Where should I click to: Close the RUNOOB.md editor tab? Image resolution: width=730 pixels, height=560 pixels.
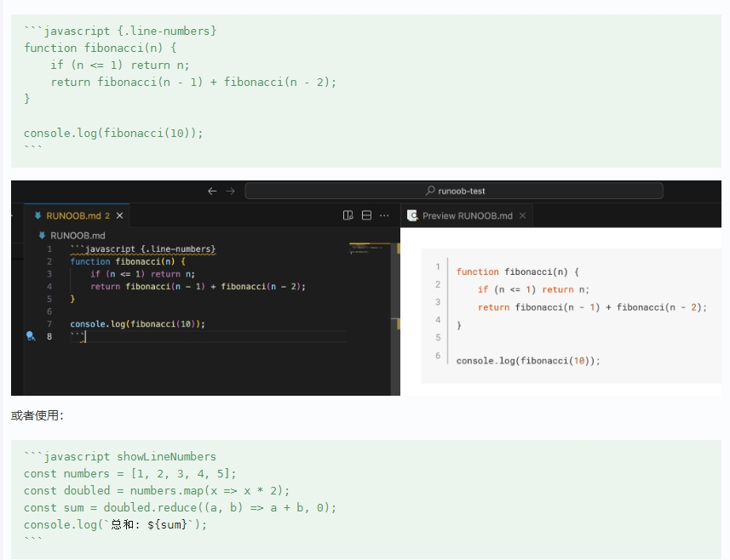120,216
